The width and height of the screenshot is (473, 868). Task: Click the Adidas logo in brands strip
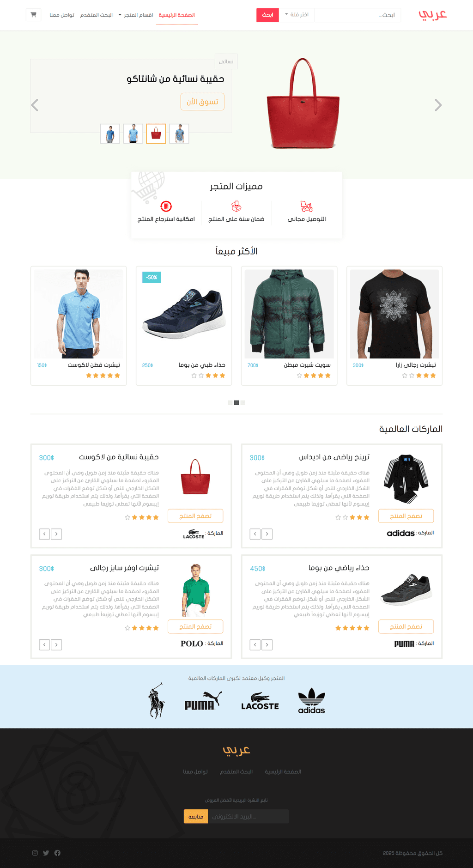[311, 701]
